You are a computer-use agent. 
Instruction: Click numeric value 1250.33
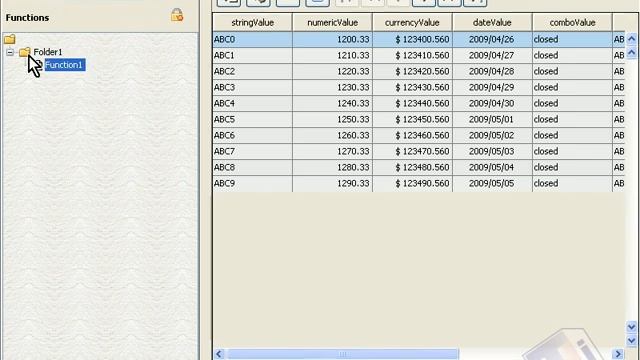tap(332, 119)
